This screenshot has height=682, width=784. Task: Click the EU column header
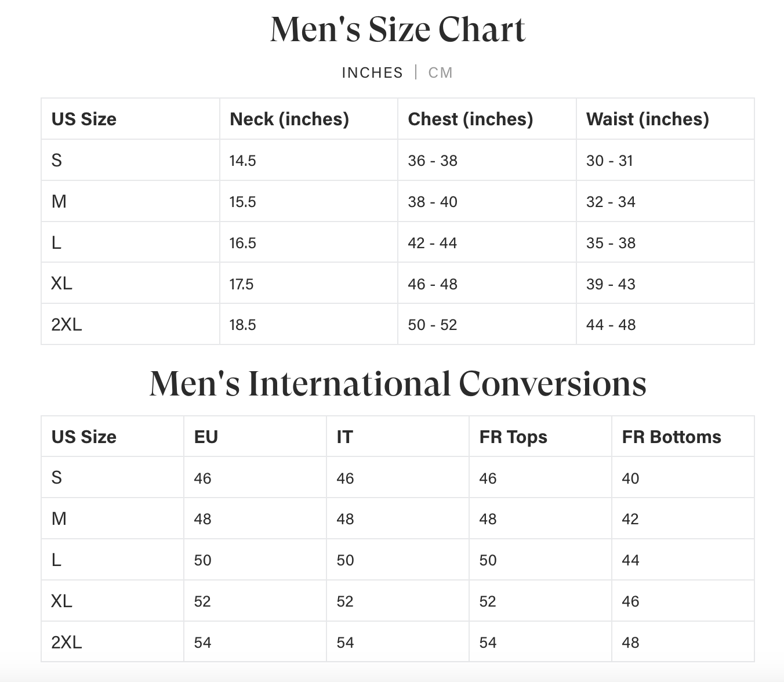pos(206,437)
